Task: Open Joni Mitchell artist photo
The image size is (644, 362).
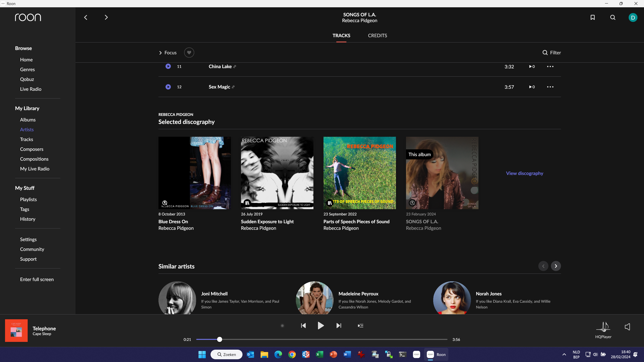Action: tap(177, 298)
